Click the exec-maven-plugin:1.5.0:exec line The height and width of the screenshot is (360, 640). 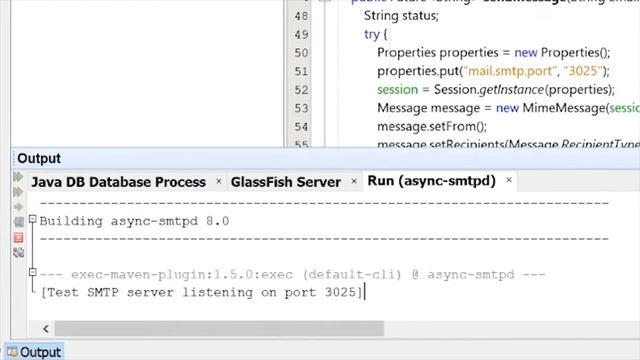coord(292,275)
